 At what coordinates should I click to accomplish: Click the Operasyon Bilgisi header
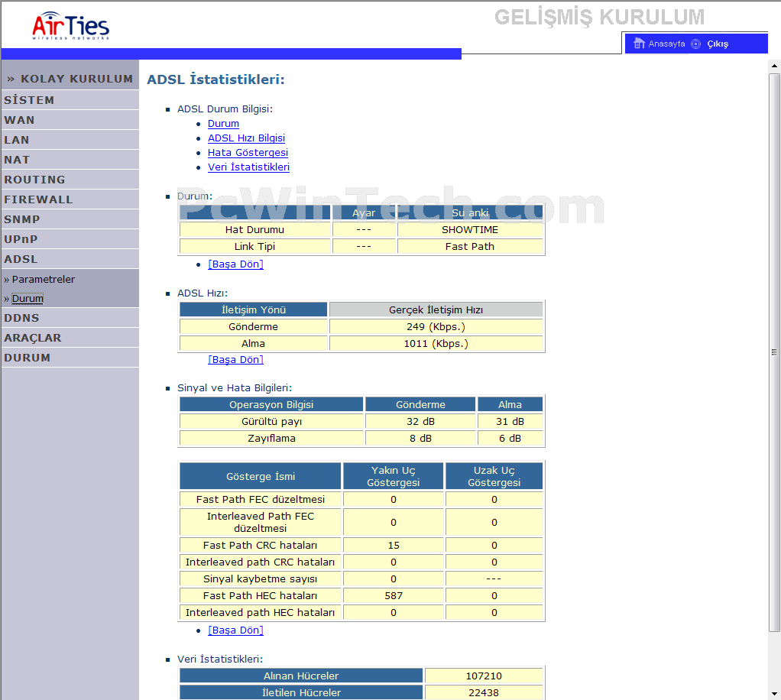(x=271, y=404)
